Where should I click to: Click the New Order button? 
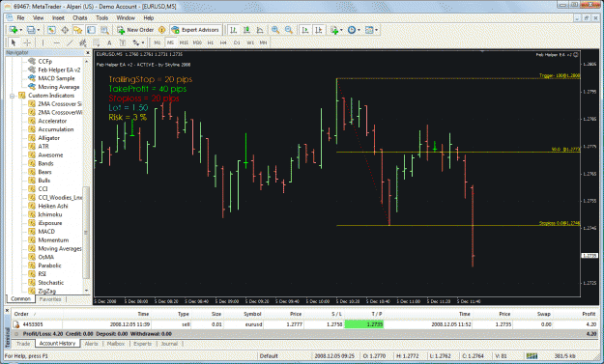(135, 30)
